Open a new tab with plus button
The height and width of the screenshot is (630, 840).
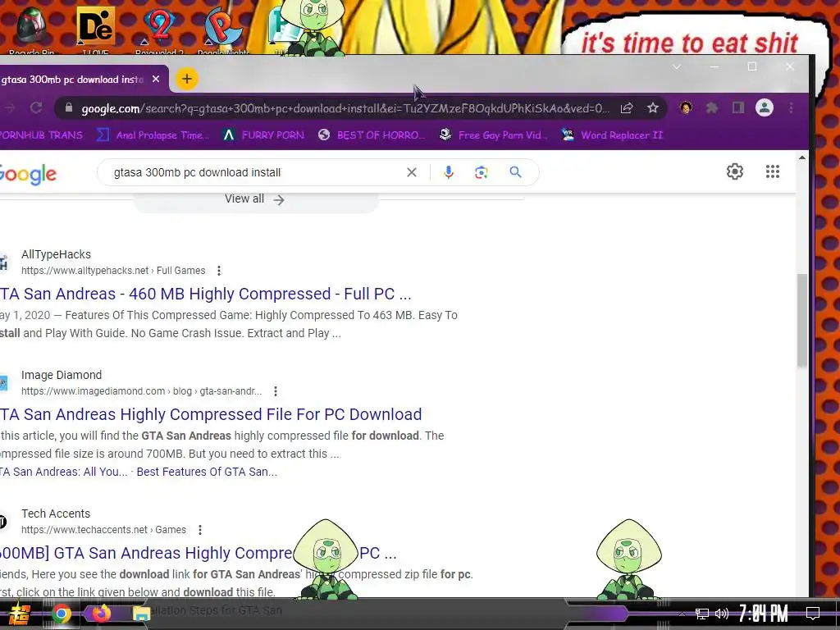pos(187,80)
